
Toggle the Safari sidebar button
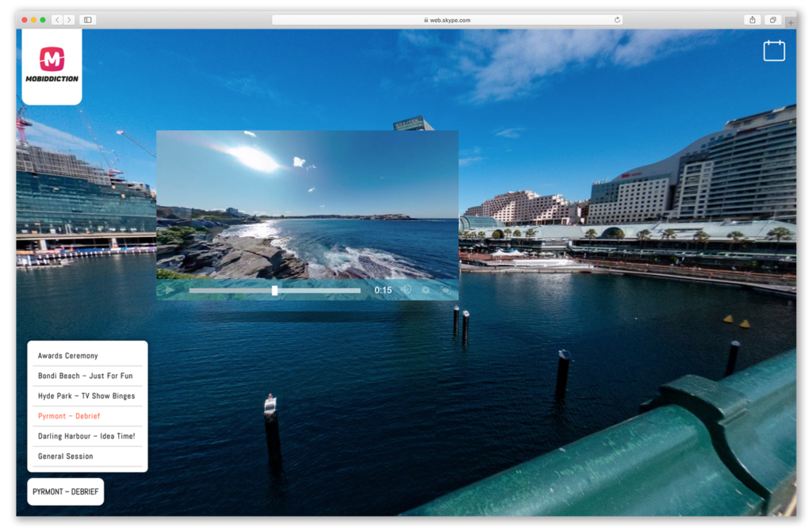[x=88, y=20]
